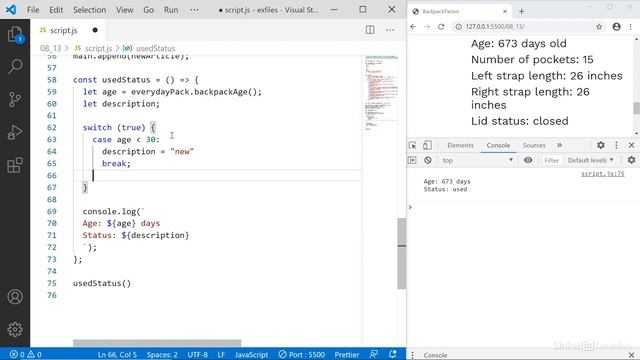Click the script.js:75 source link
This screenshot has width=640, height=360.
[602, 173]
